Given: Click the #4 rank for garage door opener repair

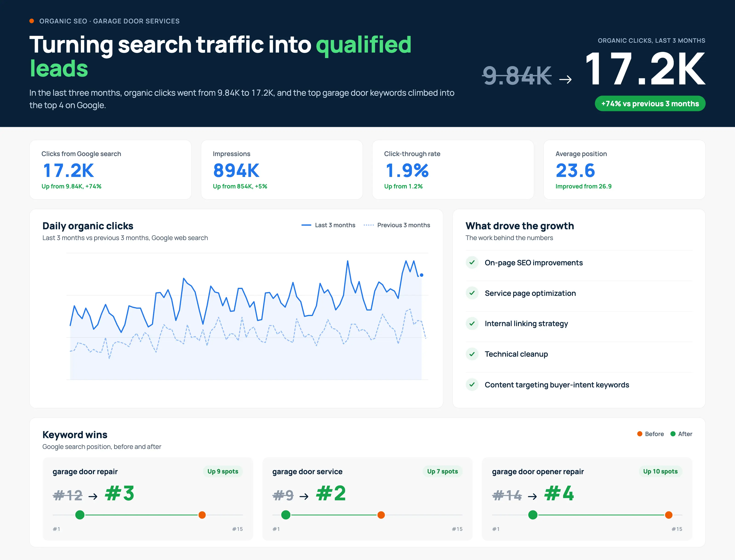Looking at the screenshot, I should tap(559, 493).
